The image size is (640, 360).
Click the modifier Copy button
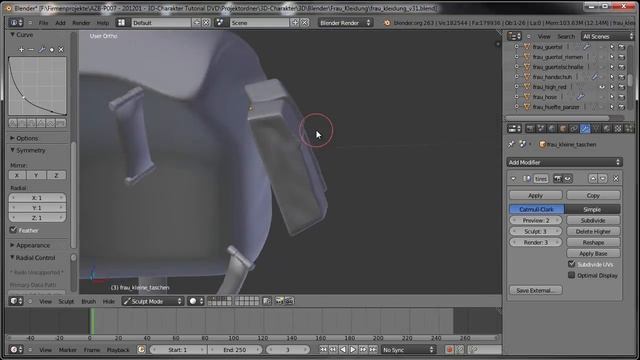click(593, 195)
